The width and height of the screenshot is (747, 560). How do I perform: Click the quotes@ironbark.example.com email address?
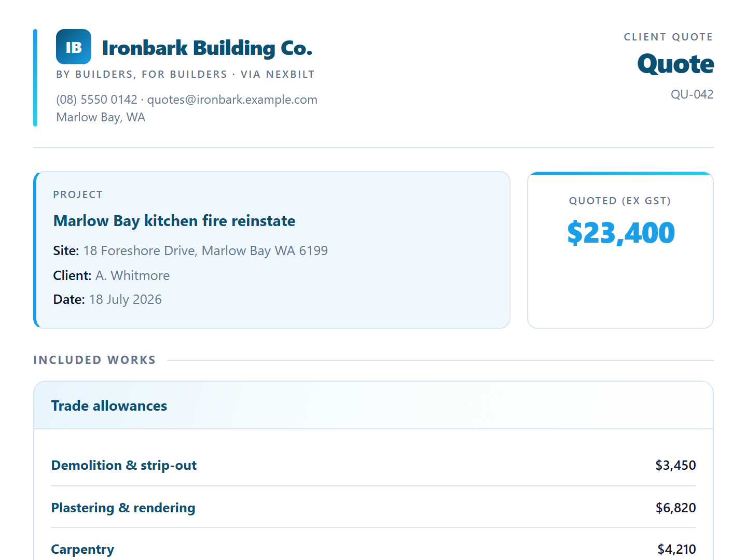click(232, 100)
